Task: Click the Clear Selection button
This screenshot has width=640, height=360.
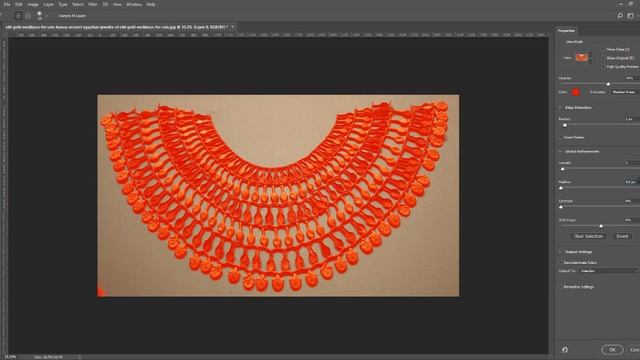Action: (x=588, y=236)
